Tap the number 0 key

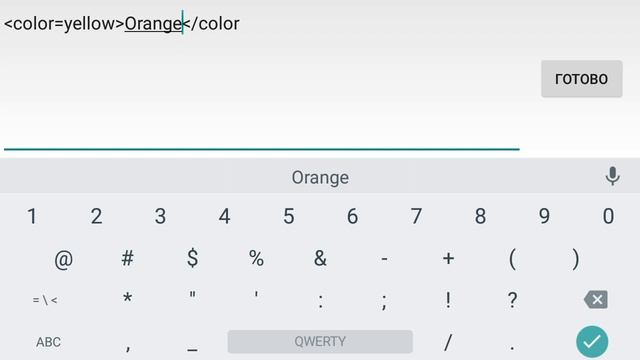pos(608,216)
